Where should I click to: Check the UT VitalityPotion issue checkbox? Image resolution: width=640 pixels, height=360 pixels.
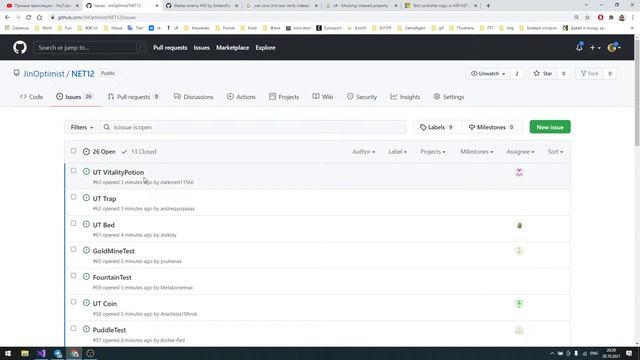coord(73,171)
